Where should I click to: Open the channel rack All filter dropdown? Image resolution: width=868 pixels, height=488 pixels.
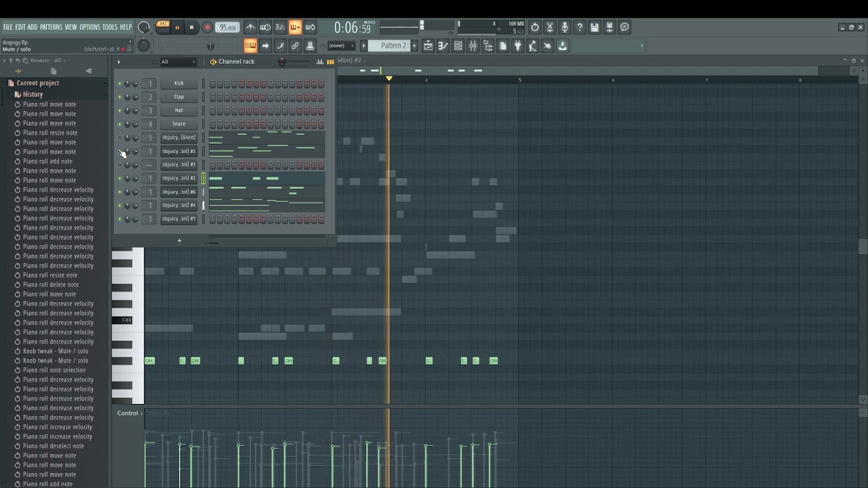[178, 62]
